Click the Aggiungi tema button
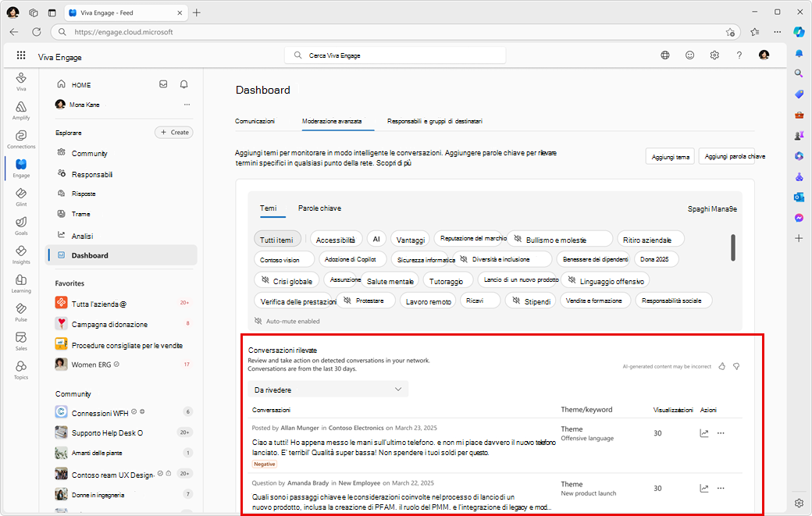Viewport: 812px width, 516px height. tap(670, 156)
